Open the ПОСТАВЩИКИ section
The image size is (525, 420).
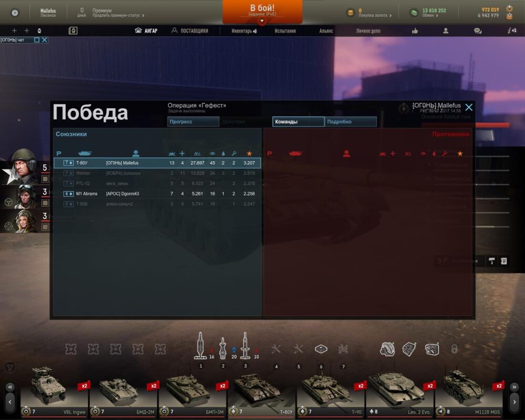190,31
